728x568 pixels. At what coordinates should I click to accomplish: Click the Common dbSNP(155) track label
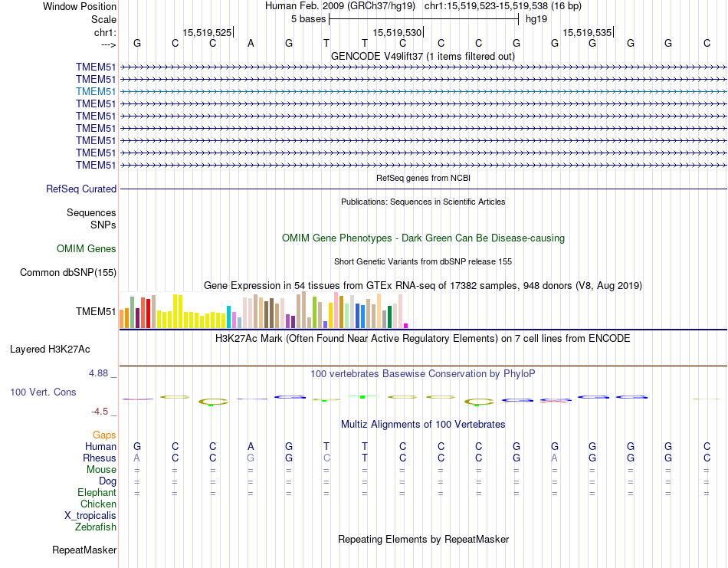[x=68, y=273]
